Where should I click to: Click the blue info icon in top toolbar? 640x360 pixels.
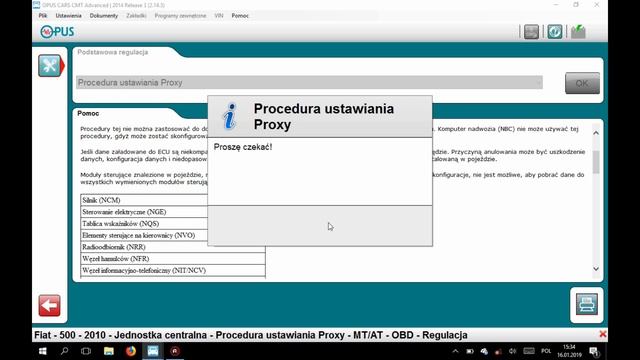coord(555,31)
